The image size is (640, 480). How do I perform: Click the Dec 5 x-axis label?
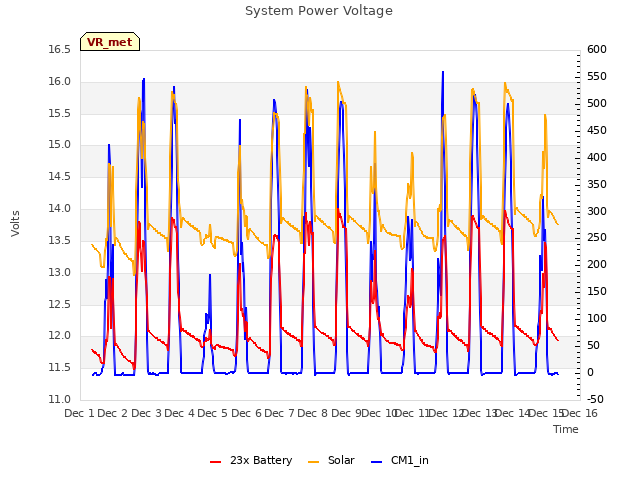pos(212,413)
